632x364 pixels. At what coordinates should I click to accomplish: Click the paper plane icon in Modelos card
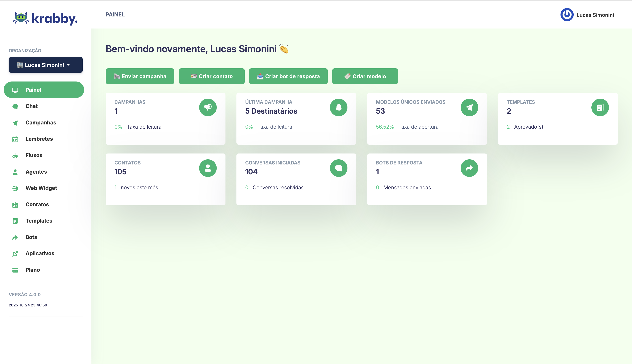[469, 107]
